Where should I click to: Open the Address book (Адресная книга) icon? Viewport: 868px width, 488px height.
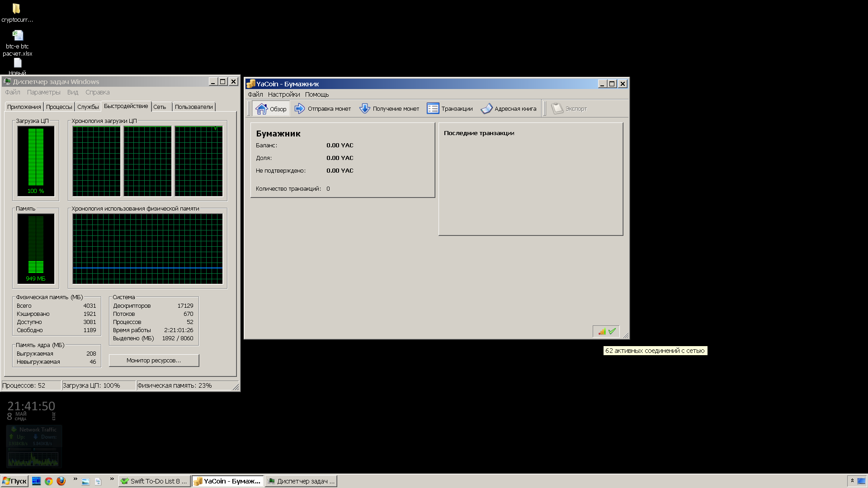coord(486,109)
